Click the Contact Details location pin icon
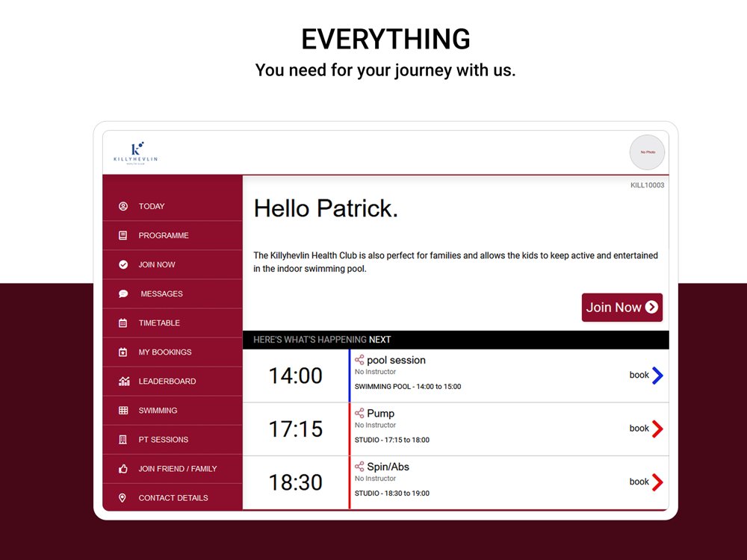 point(123,497)
